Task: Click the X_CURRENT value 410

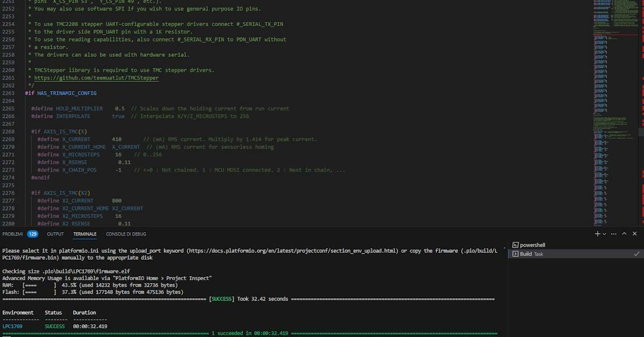Action: [x=117, y=139]
